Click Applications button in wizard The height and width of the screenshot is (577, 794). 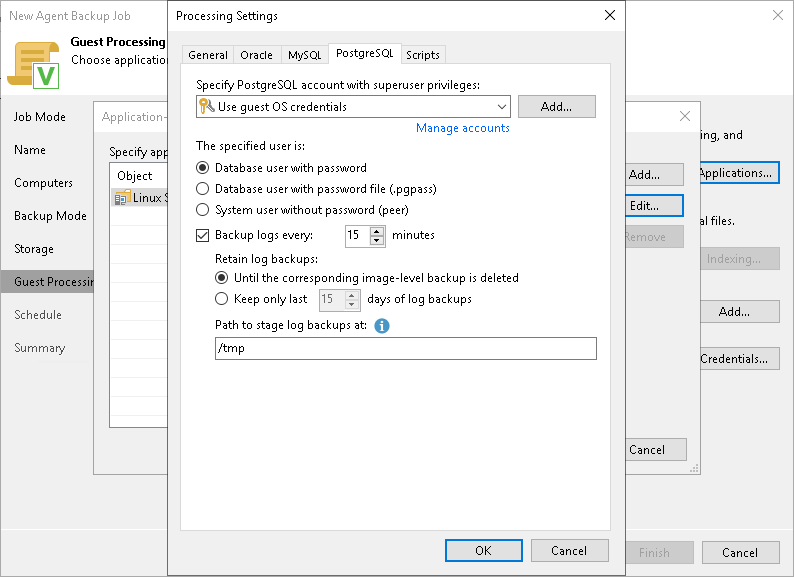tap(740, 173)
